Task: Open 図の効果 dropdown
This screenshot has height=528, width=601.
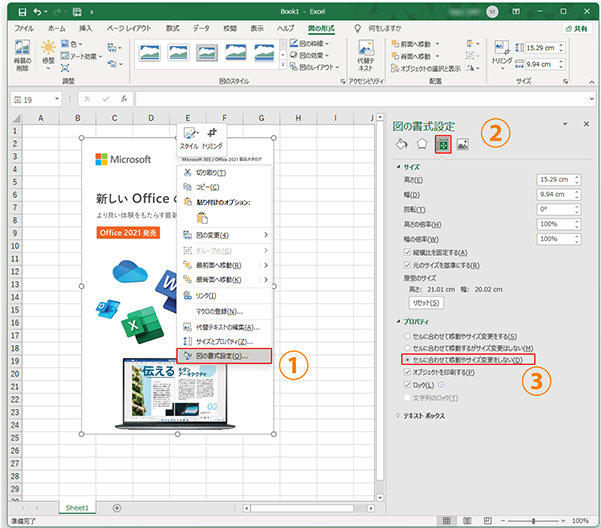Action: pos(310,55)
